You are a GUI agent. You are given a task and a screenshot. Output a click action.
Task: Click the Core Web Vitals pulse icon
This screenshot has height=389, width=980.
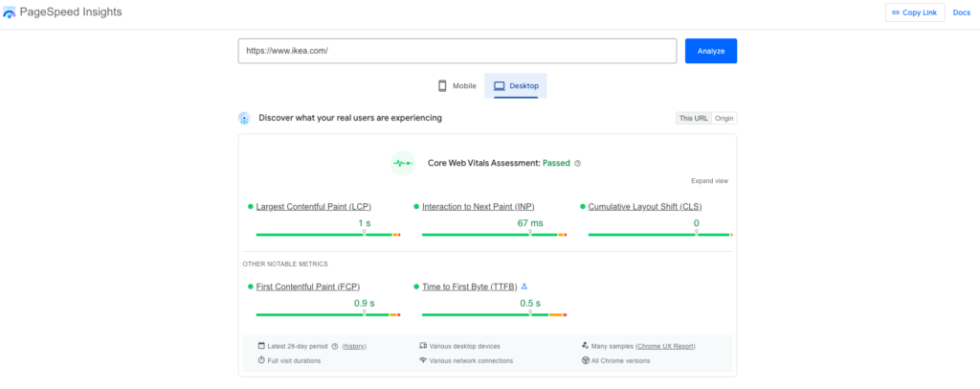(403, 163)
